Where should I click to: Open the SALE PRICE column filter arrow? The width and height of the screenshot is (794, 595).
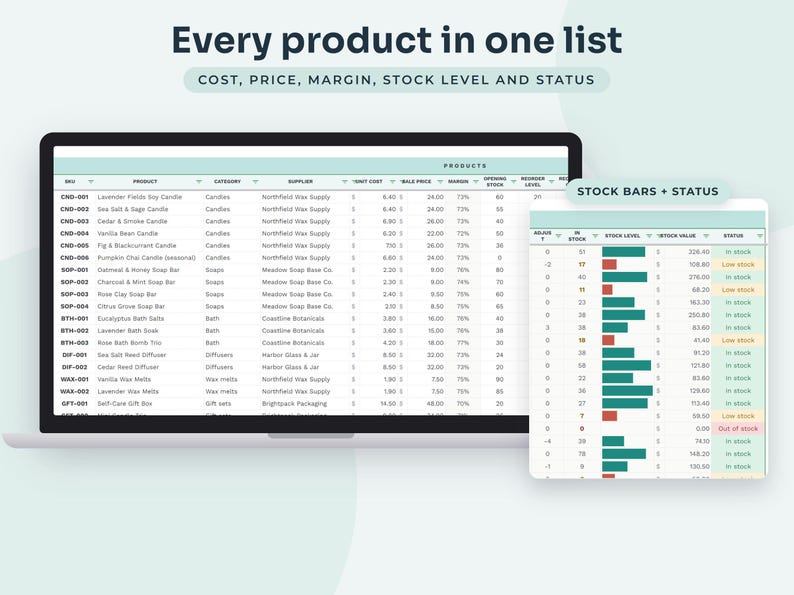point(440,181)
